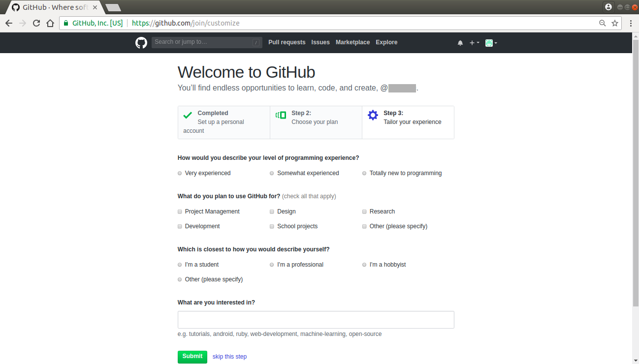Screen dimensions: 639x364
Task: Close the GitHub browser tab
Action: 95,7
